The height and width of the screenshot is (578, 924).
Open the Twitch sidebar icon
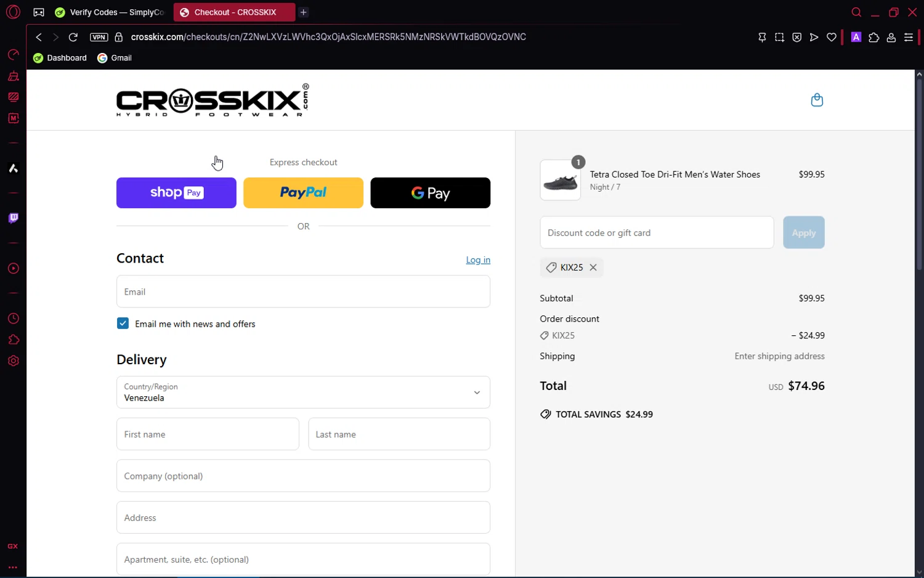point(13,218)
